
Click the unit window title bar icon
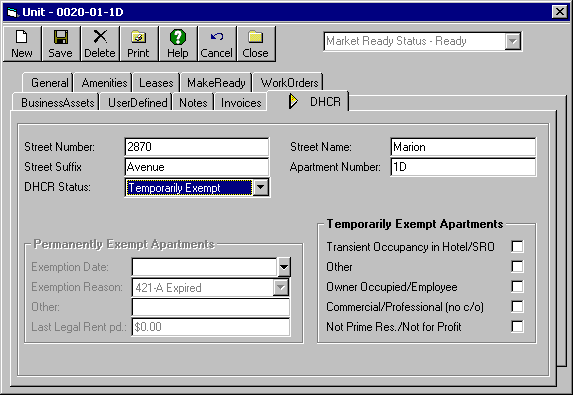tap(12, 12)
